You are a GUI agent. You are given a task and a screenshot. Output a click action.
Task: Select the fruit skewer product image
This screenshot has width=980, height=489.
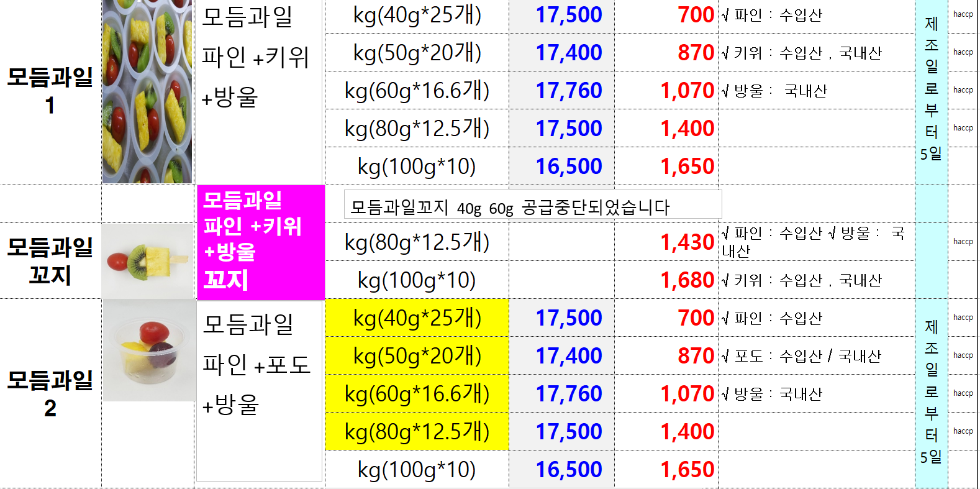point(148,261)
